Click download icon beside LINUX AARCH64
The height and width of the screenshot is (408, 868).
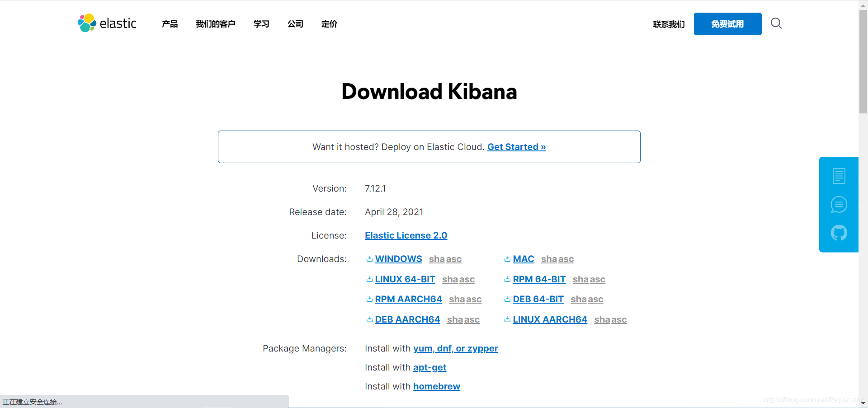click(507, 319)
